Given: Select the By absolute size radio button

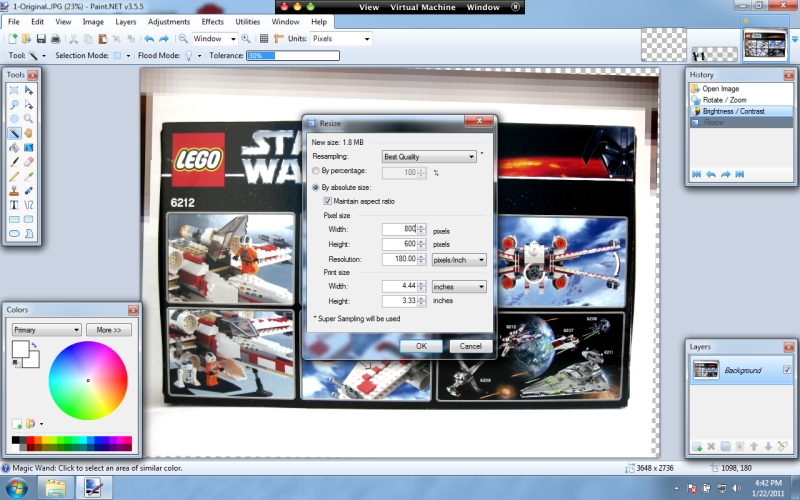Looking at the screenshot, I should 316,188.
